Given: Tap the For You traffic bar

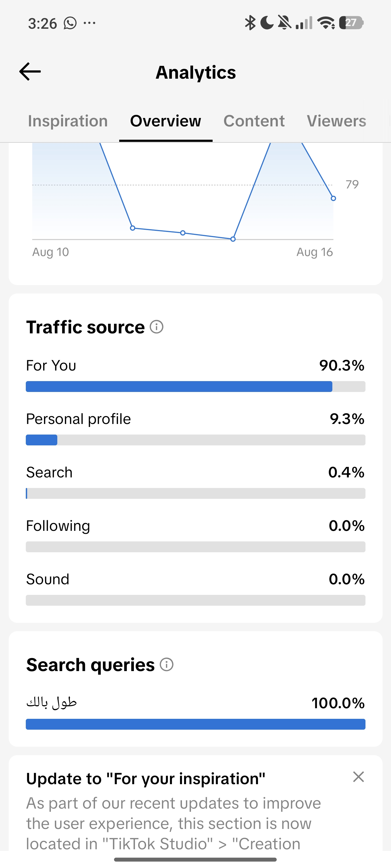Looking at the screenshot, I should pos(196,387).
